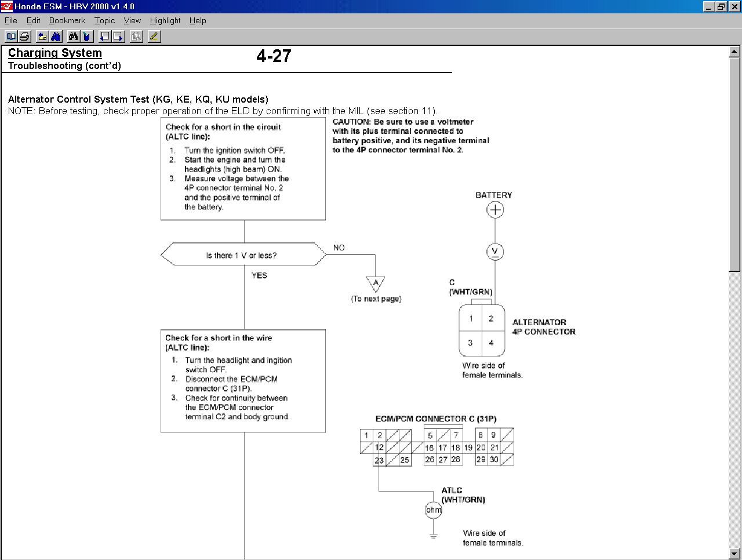Screen dimensions: 742x560
Task: Restore the Honda ESM window
Action: (x=721, y=6)
